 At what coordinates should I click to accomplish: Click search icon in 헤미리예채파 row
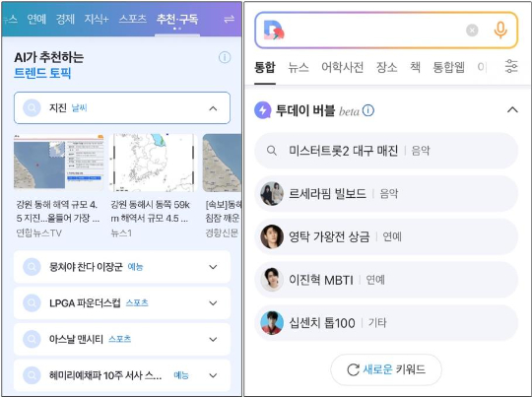[x=32, y=375]
